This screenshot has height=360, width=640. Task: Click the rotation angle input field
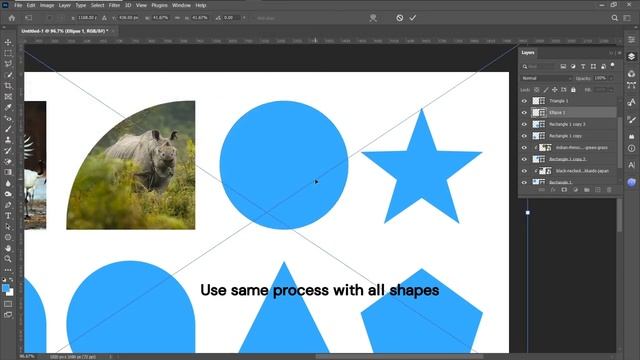(x=231, y=18)
